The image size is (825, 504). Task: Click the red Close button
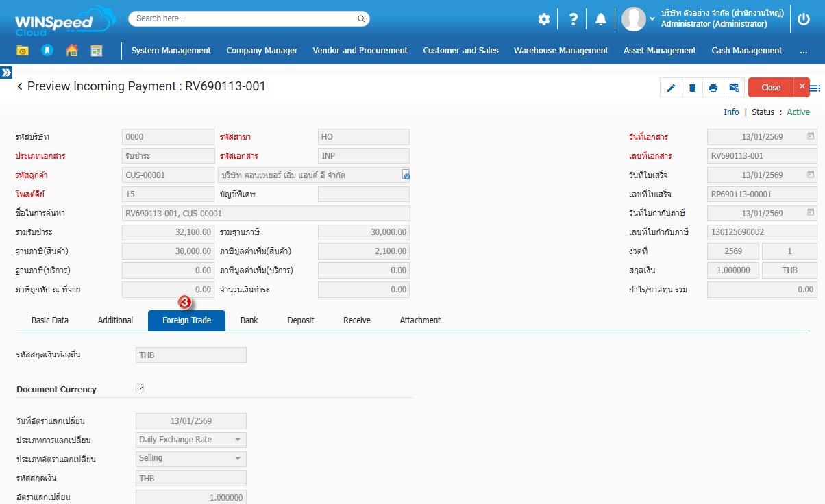pos(771,88)
